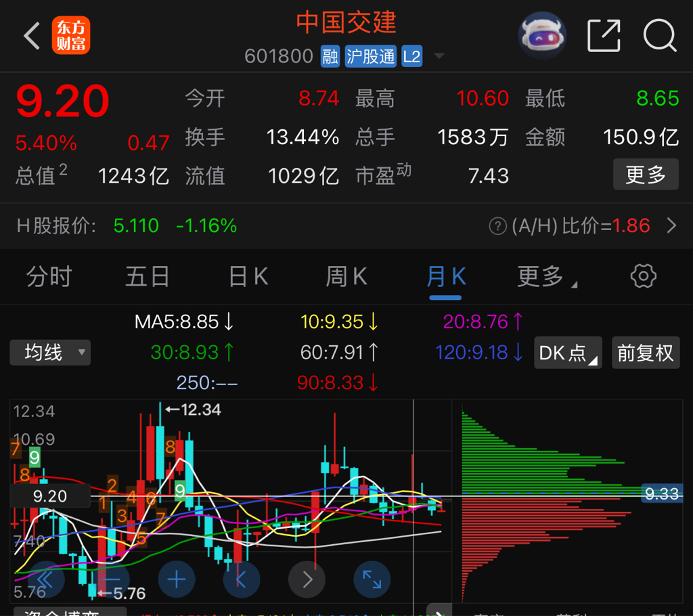Tap the 12.34 high price marker
Screen dimensions: 693x616
click(x=193, y=410)
